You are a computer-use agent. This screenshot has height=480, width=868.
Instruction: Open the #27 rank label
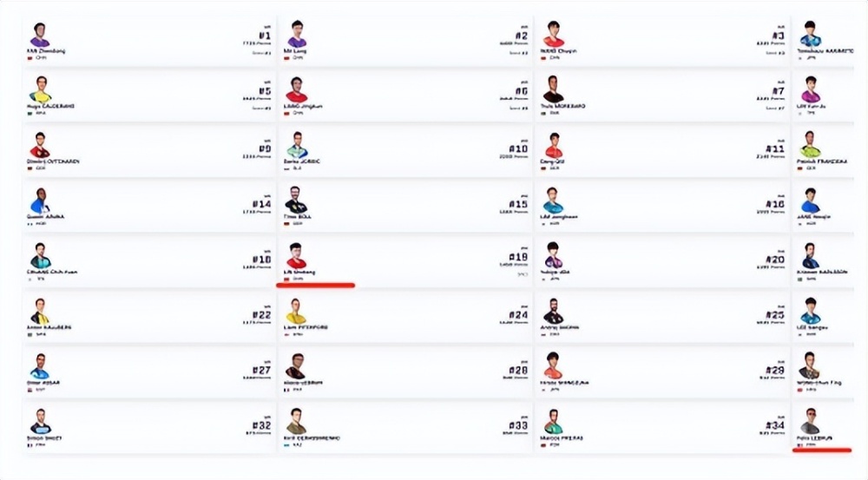click(x=261, y=371)
